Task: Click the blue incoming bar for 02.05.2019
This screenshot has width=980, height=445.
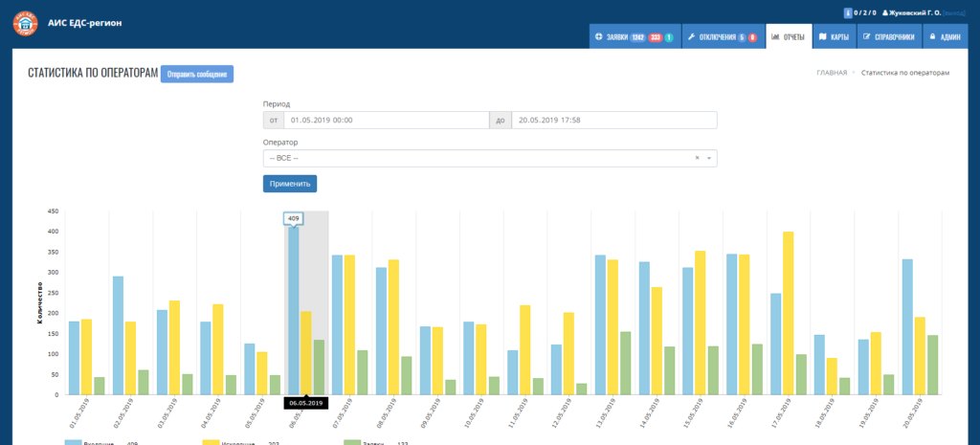Action: (x=118, y=336)
